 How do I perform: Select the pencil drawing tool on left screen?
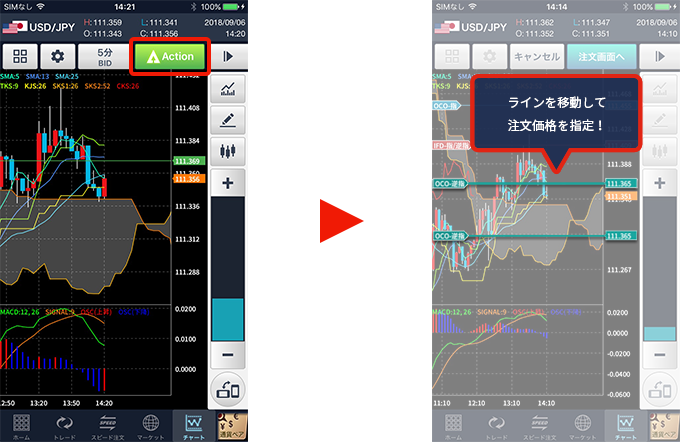coord(228,121)
